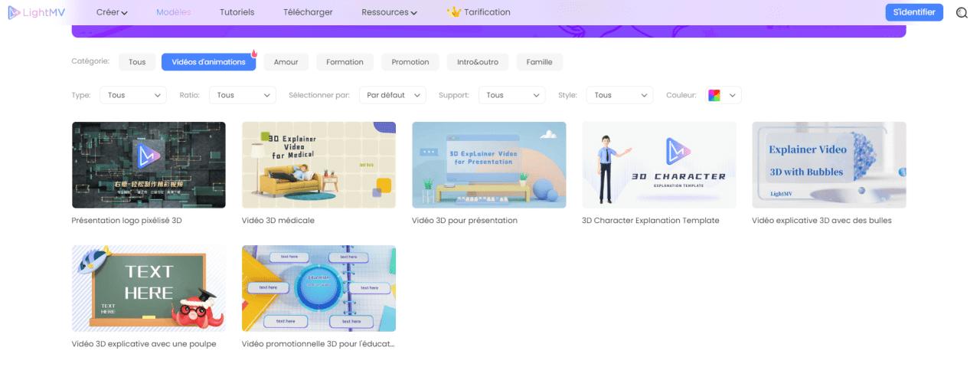Screen dimensions: 980x377
Task: Select the Amour category
Action: [286, 62]
